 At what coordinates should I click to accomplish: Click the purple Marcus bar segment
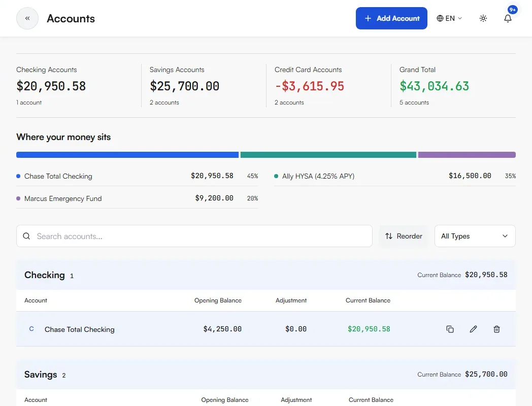pos(467,155)
